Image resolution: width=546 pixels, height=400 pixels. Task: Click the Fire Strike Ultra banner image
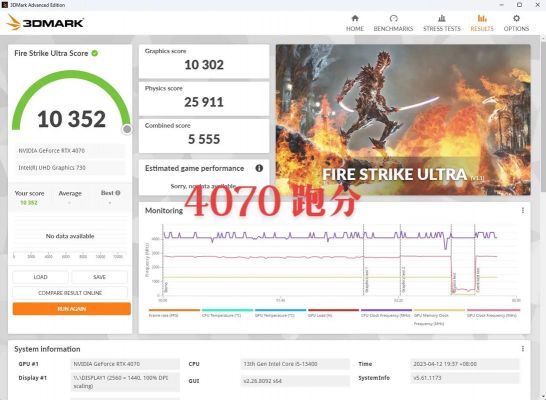[403, 119]
